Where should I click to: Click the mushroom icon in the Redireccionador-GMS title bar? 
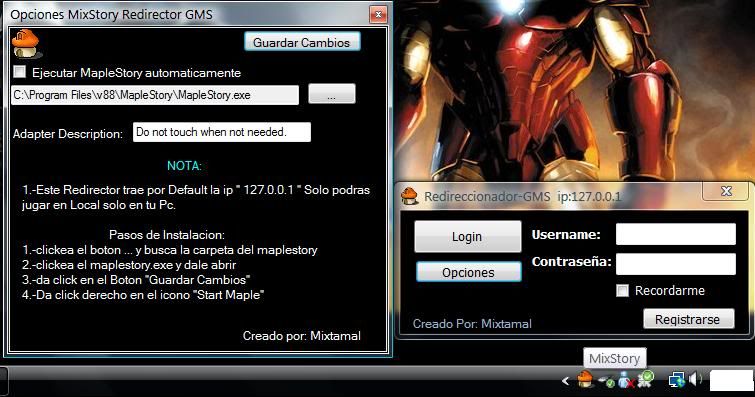[409, 196]
